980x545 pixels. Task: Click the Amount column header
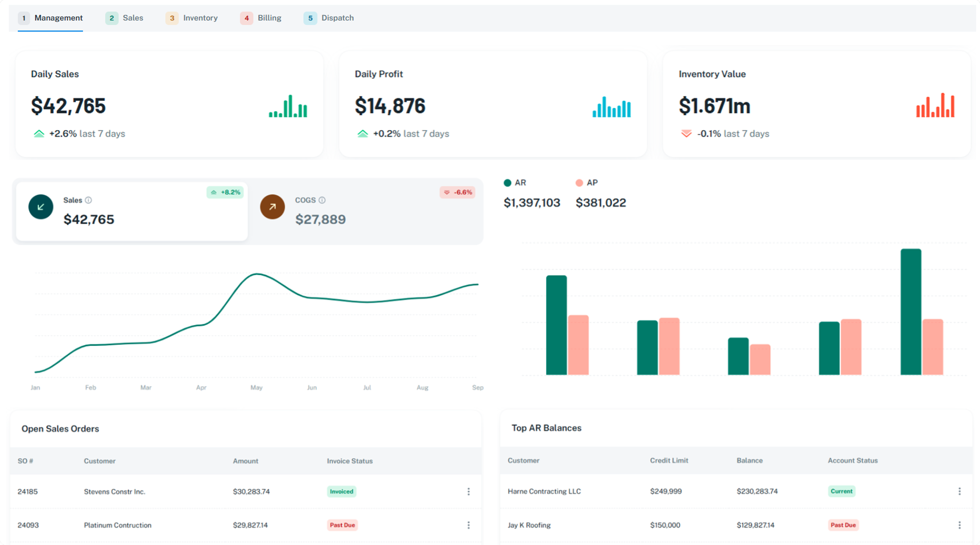pyautogui.click(x=245, y=461)
